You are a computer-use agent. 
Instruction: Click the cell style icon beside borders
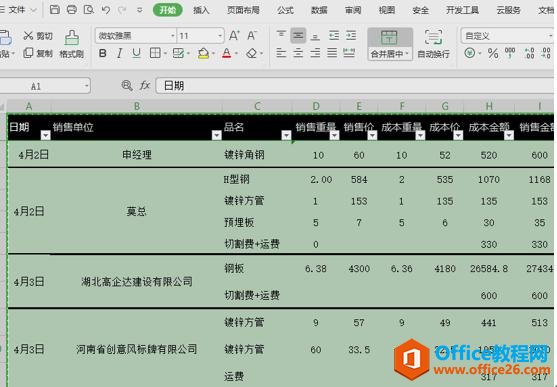coord(178,53)
